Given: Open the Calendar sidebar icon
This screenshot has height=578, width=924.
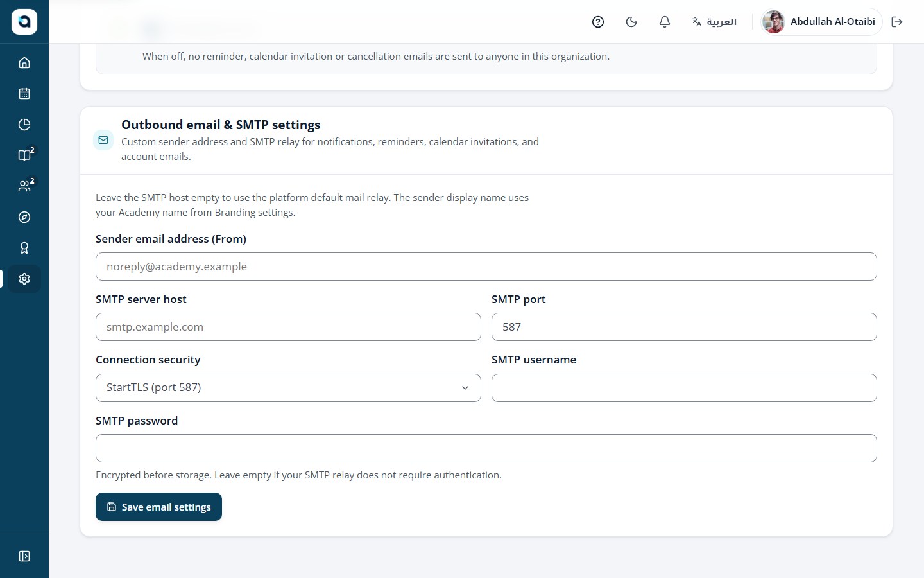Looking at the screenshot, I should [24, 94].
